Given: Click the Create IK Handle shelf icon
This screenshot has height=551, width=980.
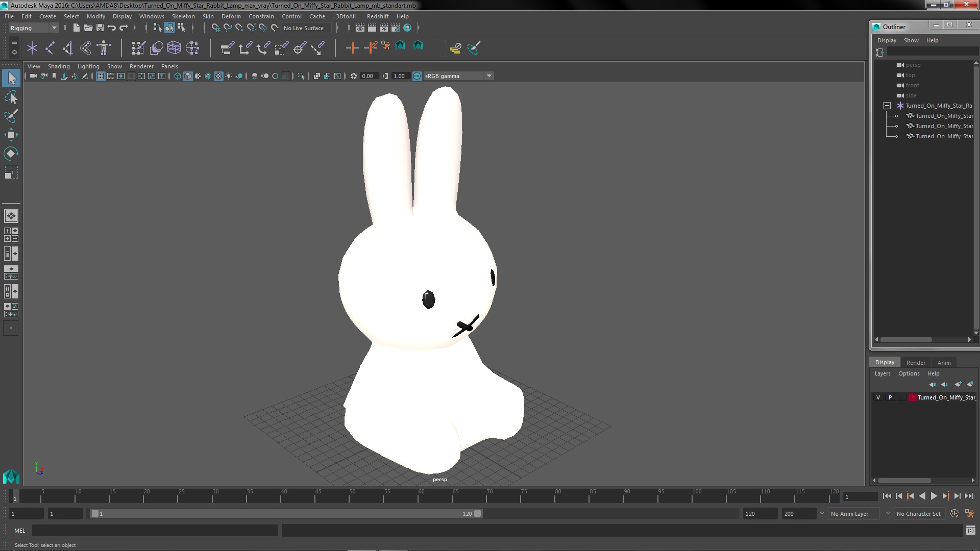Looking at the screenshot, I should tap(68, 48).
